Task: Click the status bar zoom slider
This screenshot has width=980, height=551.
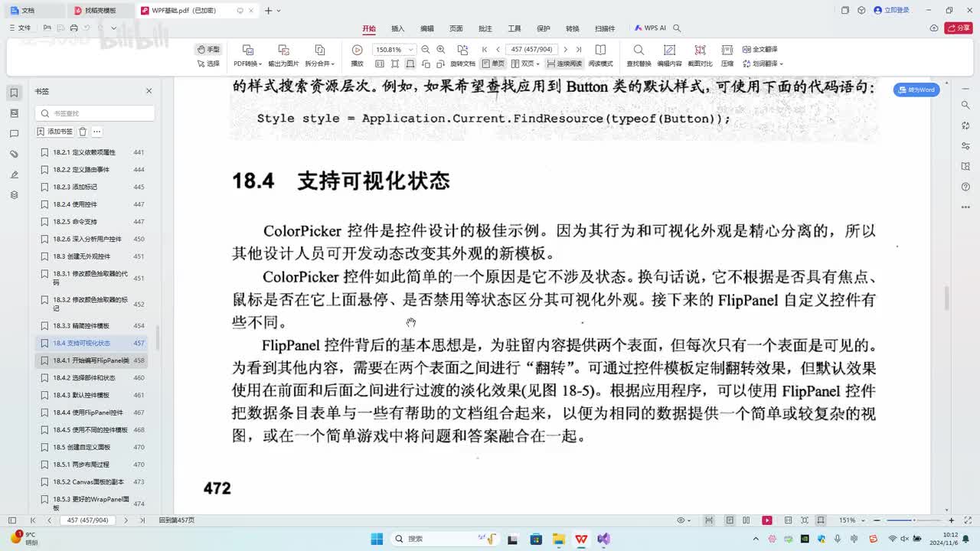Action: [x=913, y=520]
